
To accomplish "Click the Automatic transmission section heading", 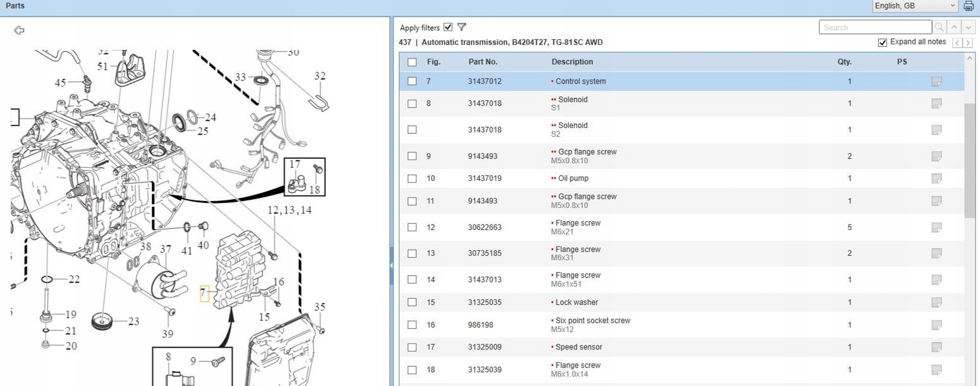I will tap(512, 42).
